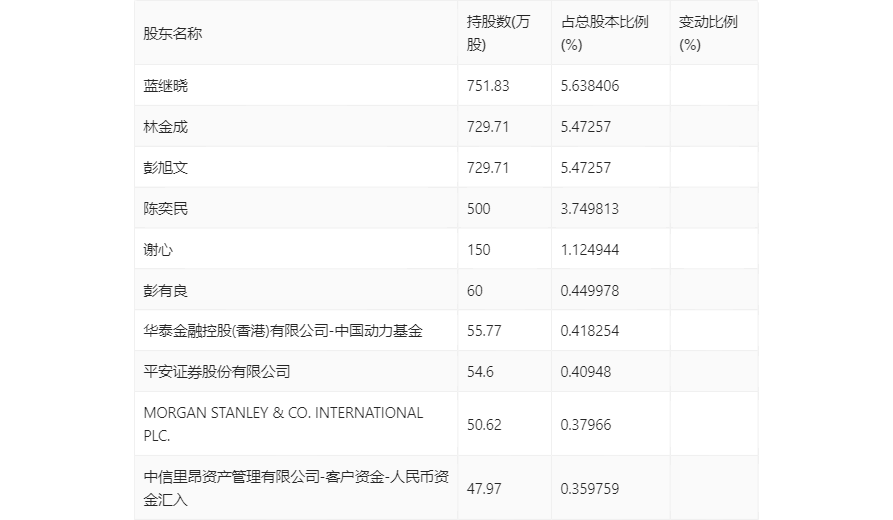Select MORGAN STANLEY & CO. INTERNATIONAL PLC. name
The height and width of the screenshot is (520, 893).
[283, 424]
